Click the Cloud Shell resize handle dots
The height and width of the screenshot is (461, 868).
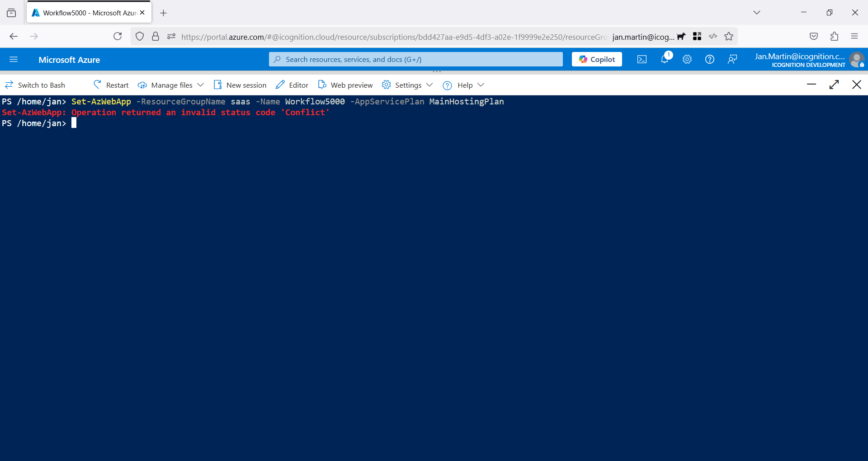click(x=437, y=71)
